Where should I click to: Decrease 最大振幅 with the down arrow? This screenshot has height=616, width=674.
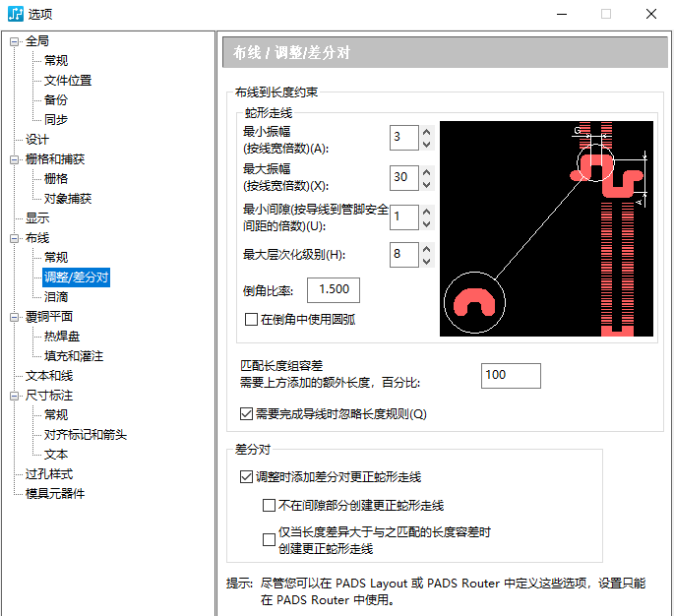pos(426,184)
